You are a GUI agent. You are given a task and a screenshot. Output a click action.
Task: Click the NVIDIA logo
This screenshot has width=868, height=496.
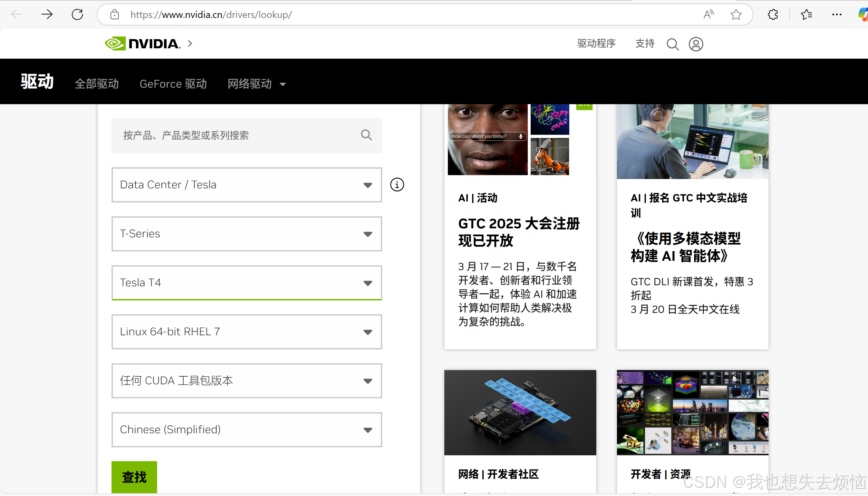pos(143,44)
